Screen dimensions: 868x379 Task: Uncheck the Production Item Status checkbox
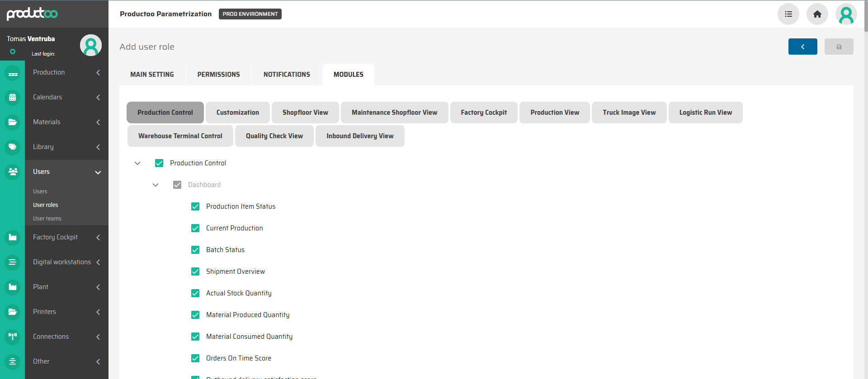pyautogui.click(x=195, y=206)
